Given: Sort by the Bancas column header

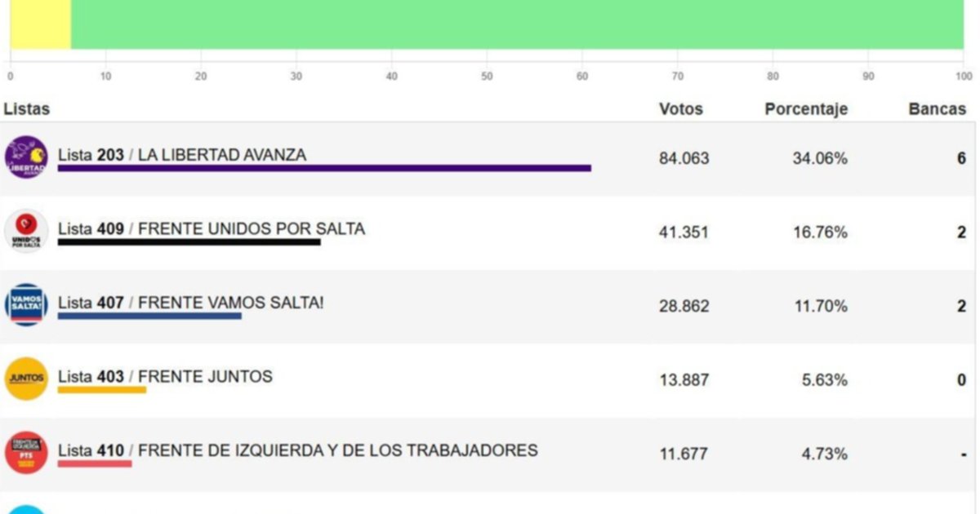Looking at the screenshot, I should pos(937,109).
